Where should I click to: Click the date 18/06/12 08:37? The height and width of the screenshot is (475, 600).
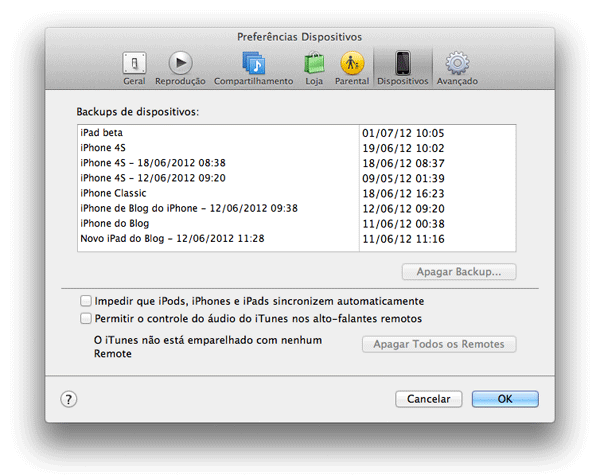(x=403, y=163)
